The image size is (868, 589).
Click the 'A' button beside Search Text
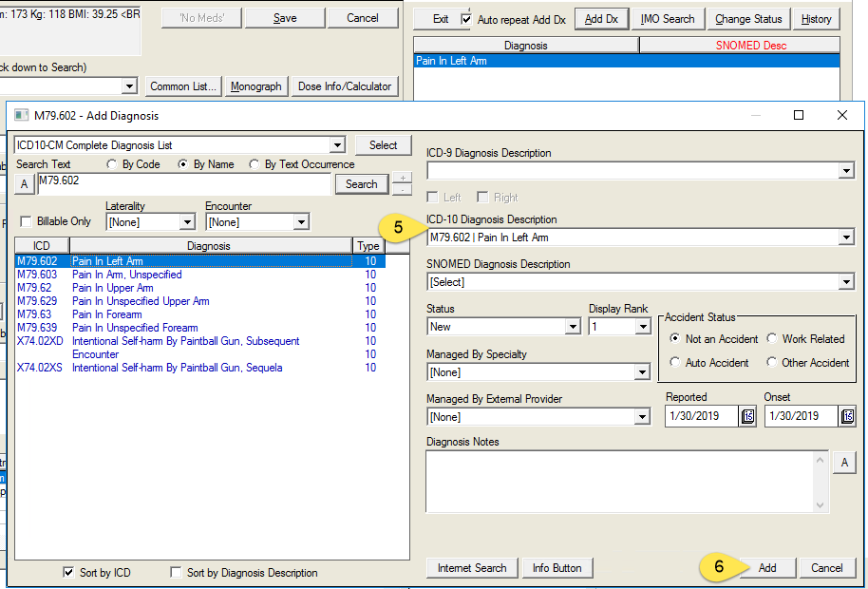point(25,184)
